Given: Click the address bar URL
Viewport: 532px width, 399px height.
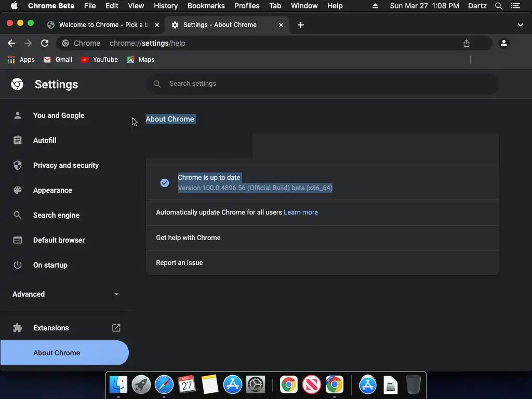Looking at the screenshot, I should click(147, 43).
